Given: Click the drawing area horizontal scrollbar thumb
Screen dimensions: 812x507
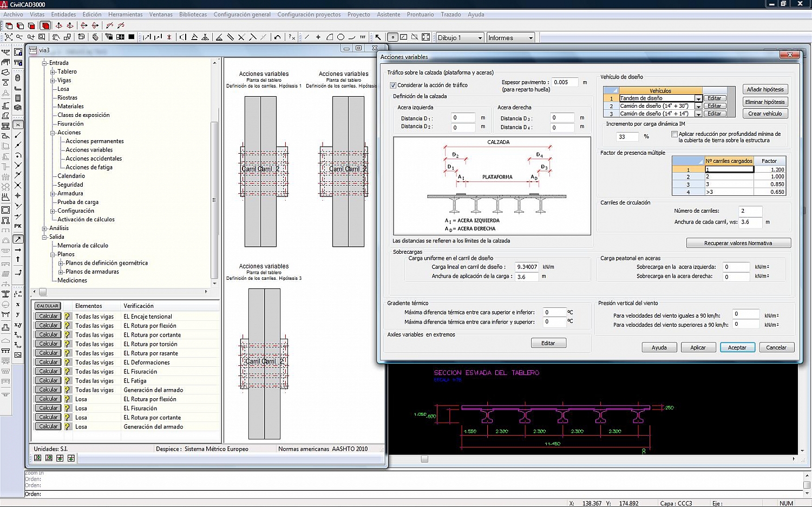Looking at the screenshot, I should [x=424, y=459].
